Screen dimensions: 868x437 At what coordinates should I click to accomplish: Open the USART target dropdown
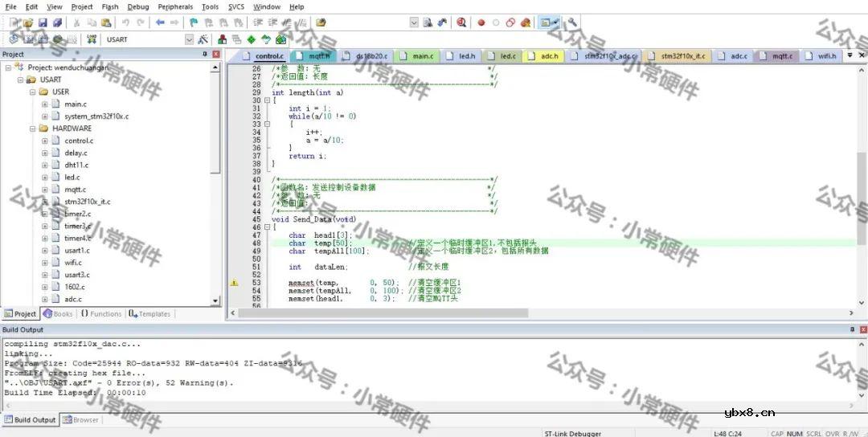pyautogui.click(x=189, y=39)
